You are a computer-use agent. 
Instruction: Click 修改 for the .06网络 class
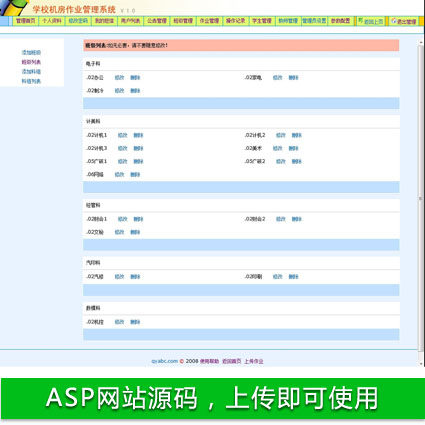pyautogui.click(x=119, y=175)
